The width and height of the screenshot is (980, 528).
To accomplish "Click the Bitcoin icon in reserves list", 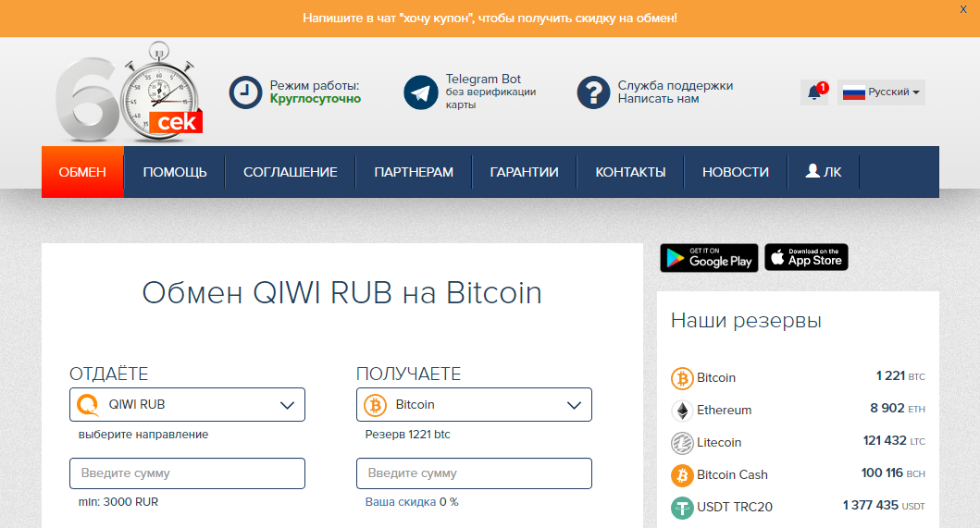I will (x=682, y=378).
